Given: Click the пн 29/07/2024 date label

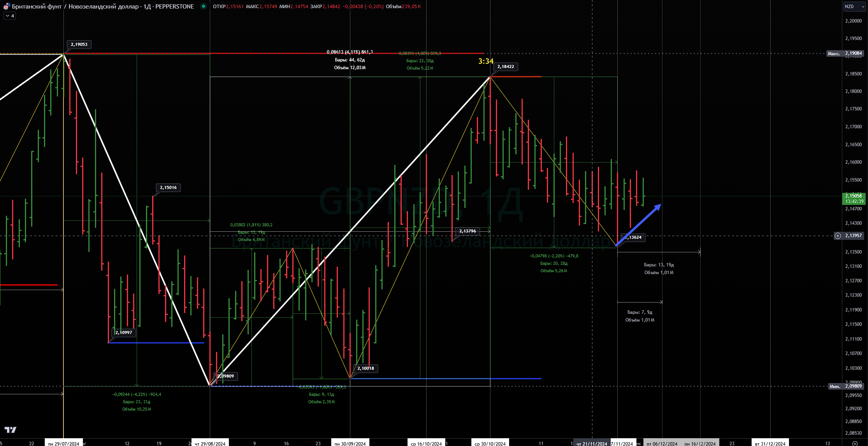Looking at the screenshot, I should (x=64, y=443).
